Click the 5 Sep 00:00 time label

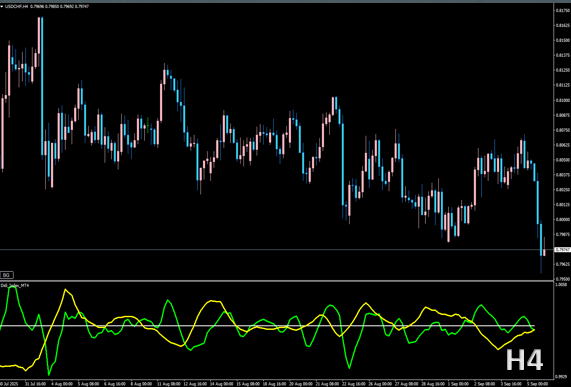[x=538, y=384]
